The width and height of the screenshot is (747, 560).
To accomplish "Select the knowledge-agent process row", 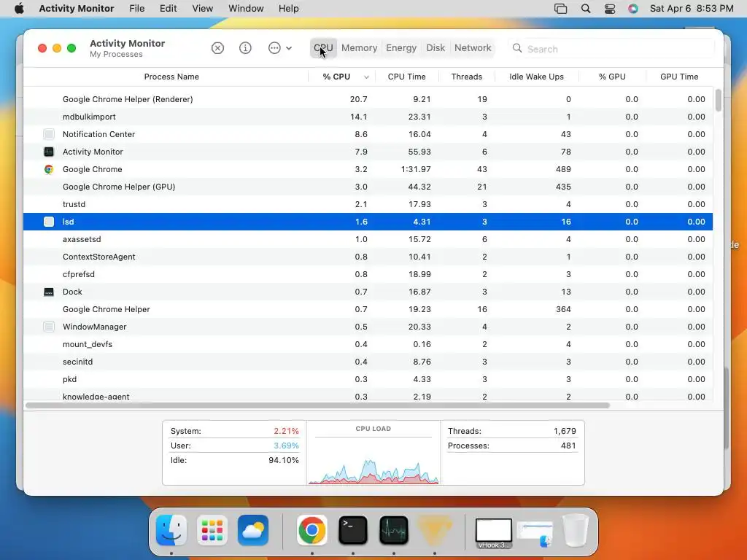I will [368, 396].
